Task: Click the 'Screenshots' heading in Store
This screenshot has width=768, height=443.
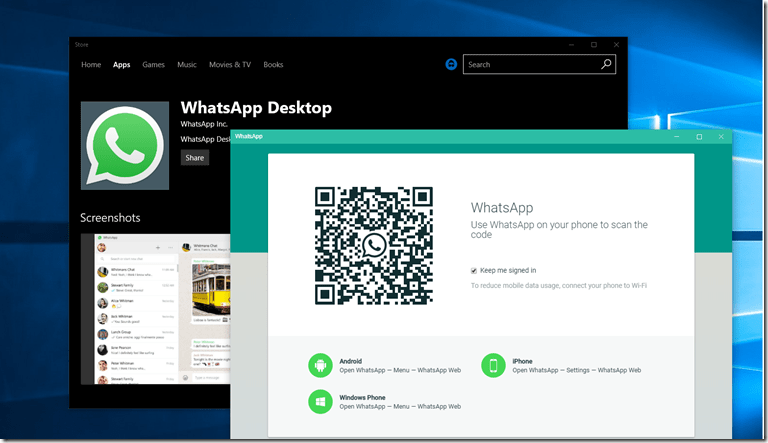Action: point(110,218)
